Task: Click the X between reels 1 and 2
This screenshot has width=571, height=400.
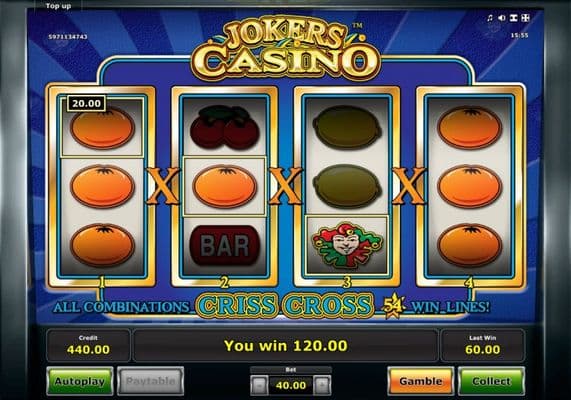Action: (163, 186)
